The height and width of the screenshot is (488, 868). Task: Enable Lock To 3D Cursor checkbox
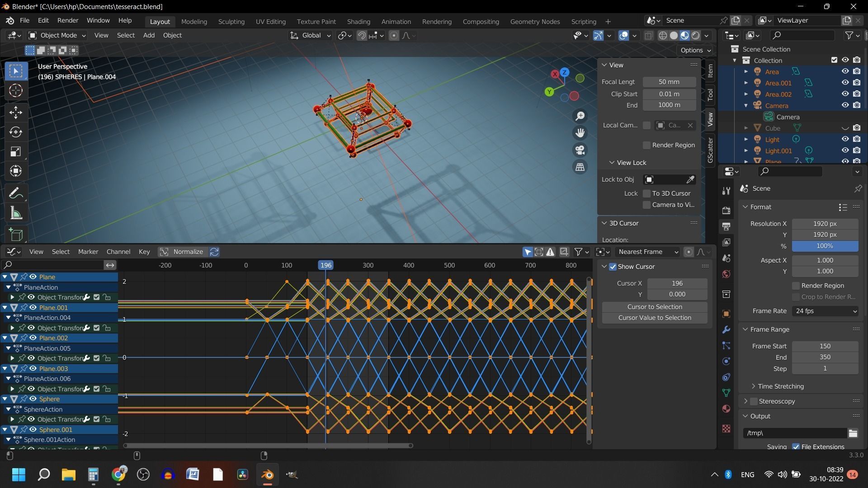(646, 193)
